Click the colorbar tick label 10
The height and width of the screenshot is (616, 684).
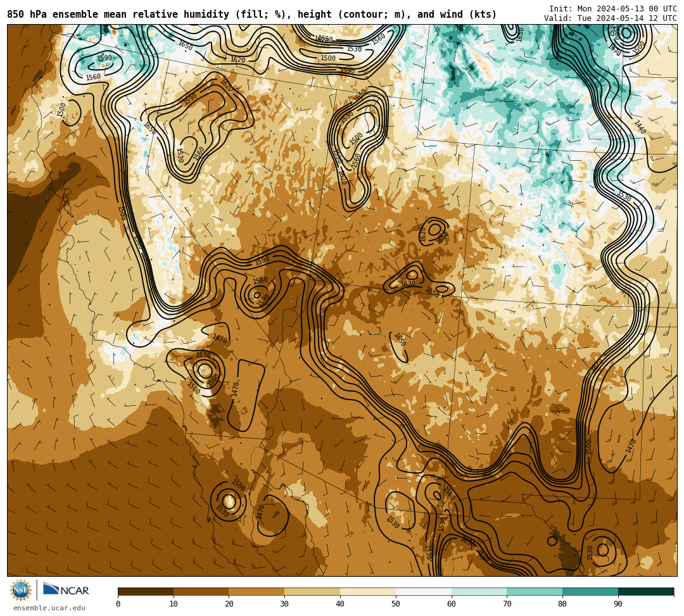[174, 604]
